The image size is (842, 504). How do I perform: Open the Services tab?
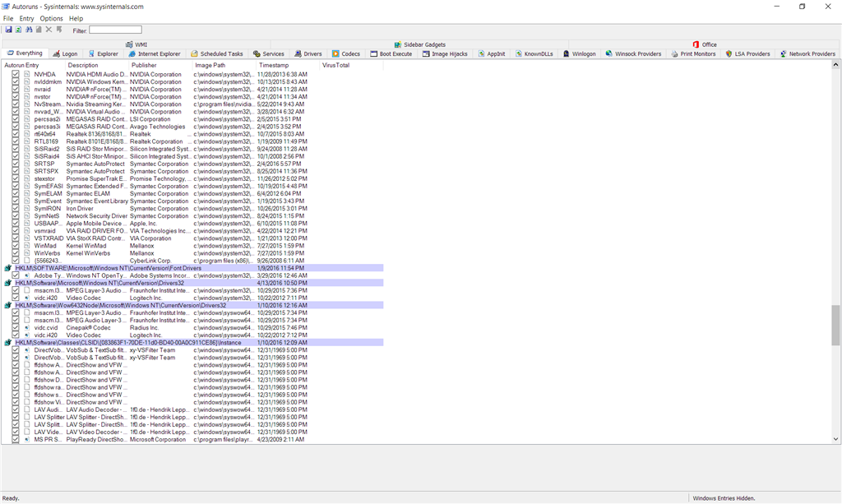tap(269, 53)
